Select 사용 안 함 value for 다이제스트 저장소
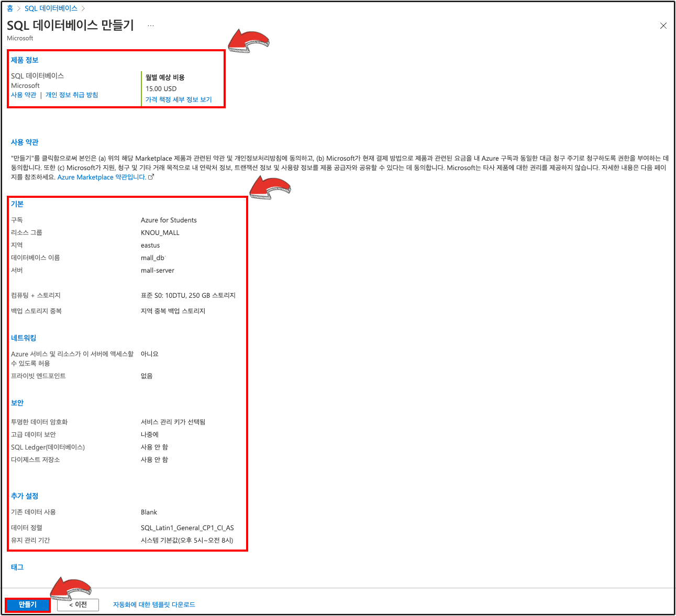 click(x=154, y=460)
